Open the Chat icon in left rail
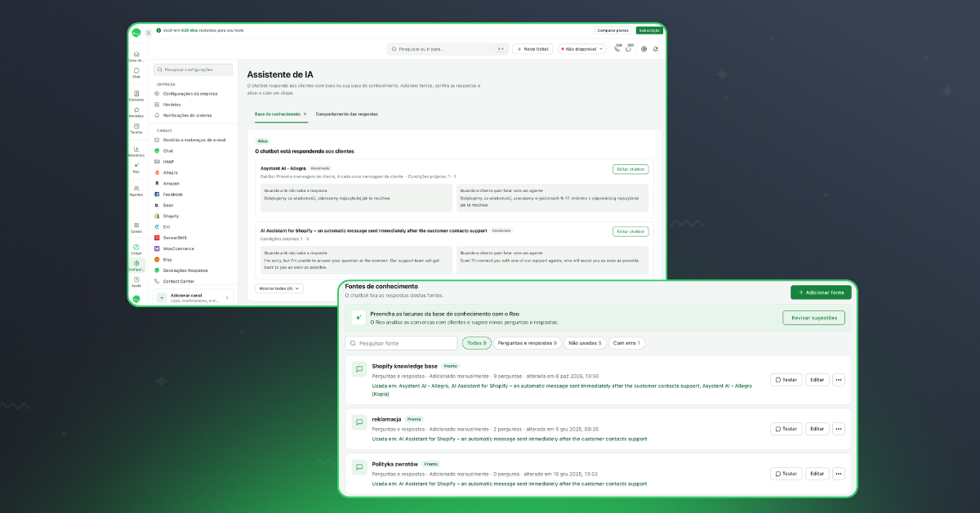Viewport: 980px width, 513px height. tap(136, 71)
